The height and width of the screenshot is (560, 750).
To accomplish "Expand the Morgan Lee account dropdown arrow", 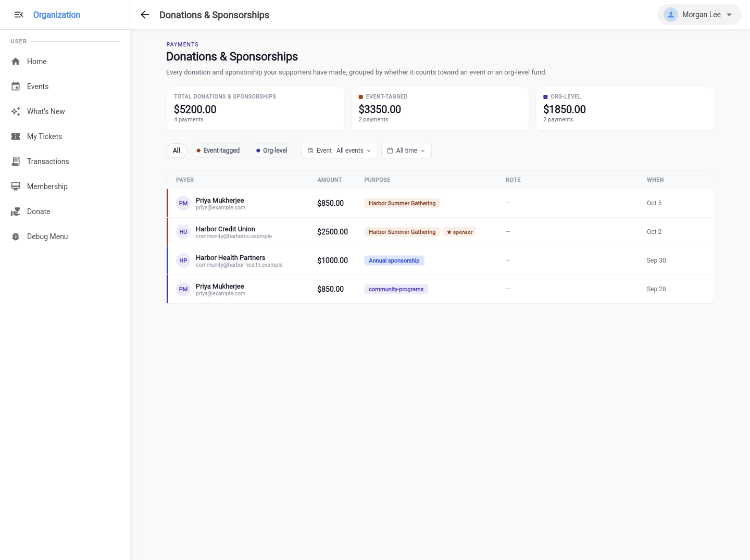I will pos(729,15).
